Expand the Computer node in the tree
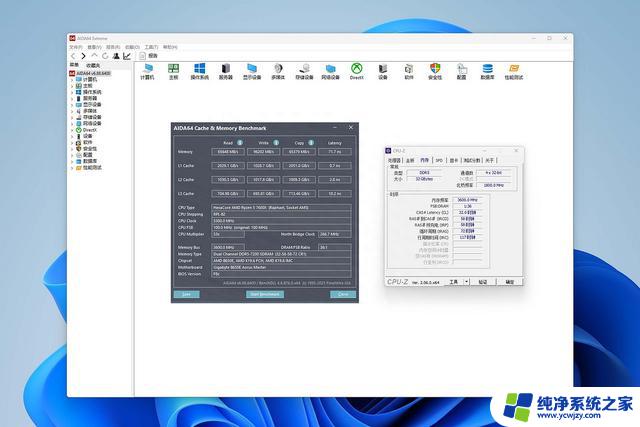Screen dimensions: 640x427 tap(72, 80)
